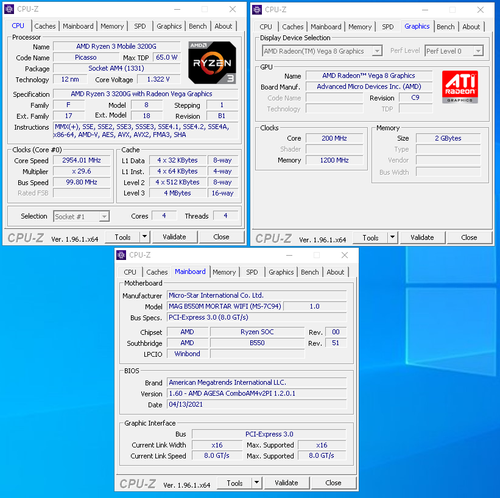The image size is (500, 498).
Task: Click Tools button in CPU window
Action: pyautogui.click(x=123, y=237)
